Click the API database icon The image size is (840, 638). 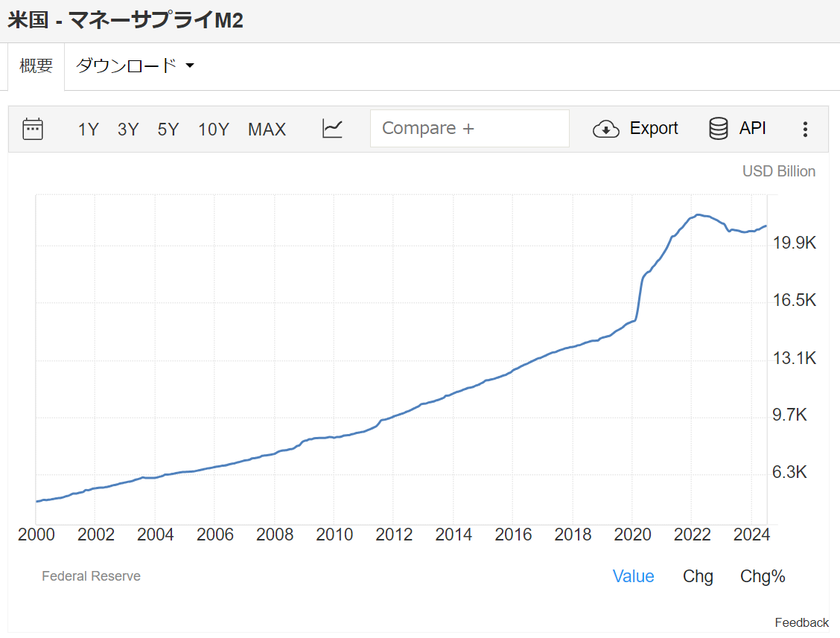click(x=719, y=129)
